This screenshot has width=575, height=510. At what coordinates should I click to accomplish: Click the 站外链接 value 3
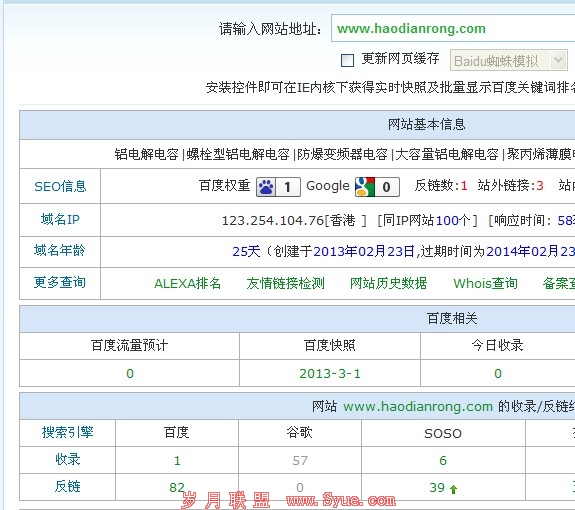tap(540, 186)
